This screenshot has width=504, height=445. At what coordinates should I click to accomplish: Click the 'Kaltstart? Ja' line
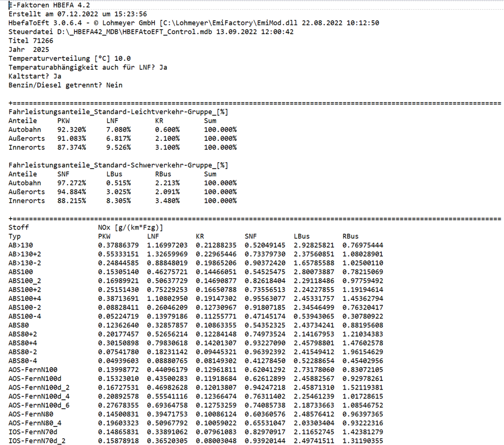click(35, 76)
